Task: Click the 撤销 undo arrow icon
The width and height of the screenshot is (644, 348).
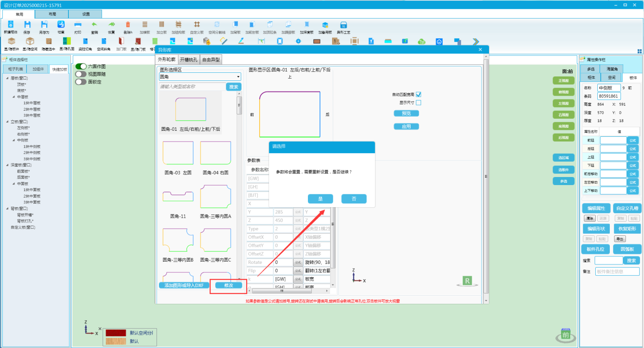Action: 94,25
